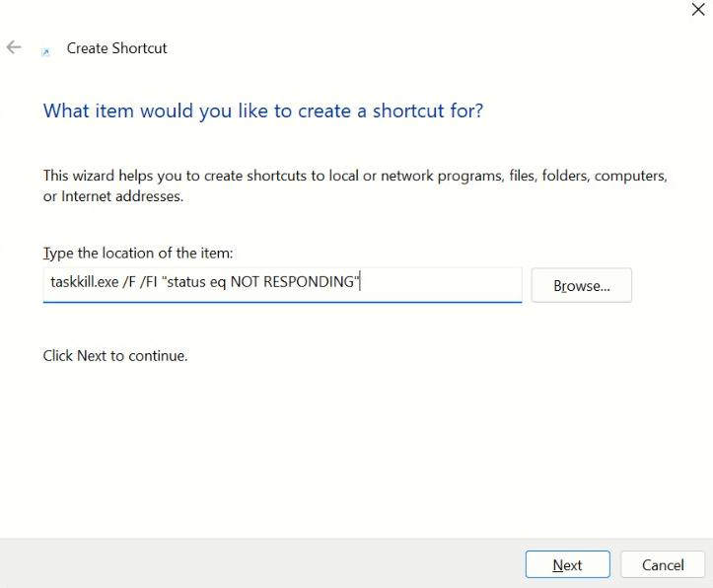Screen dimensions: 713x588
Task: Click the heading asking what item to shortcut
Action: tap(263, 110)
